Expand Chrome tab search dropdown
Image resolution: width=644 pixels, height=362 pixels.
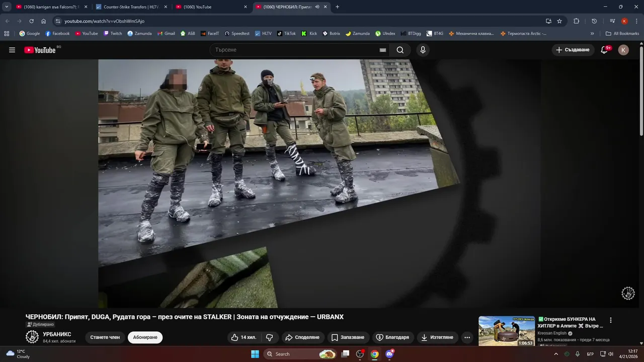pyautogui.click(x=7, y=7)
